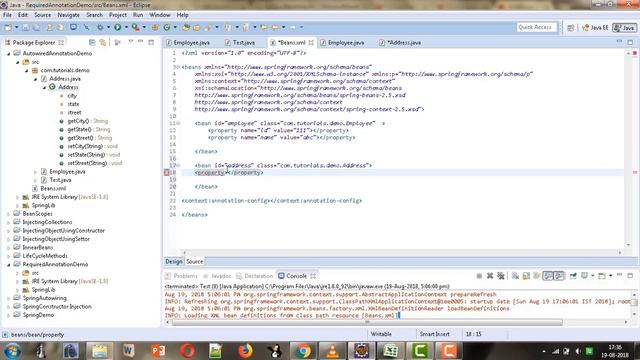The image size is (640, 360).
Task: Click the Display Selected Console icon
Action: (585, 276)
